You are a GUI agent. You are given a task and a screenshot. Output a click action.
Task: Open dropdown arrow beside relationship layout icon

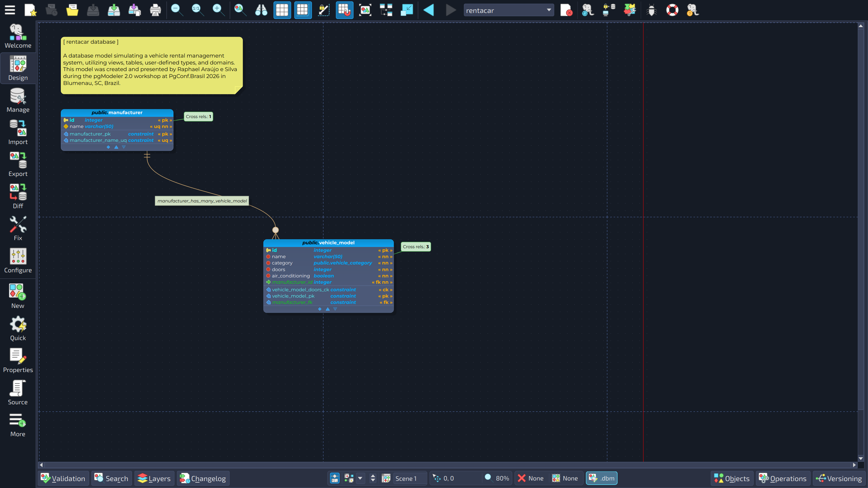point(360,478)
